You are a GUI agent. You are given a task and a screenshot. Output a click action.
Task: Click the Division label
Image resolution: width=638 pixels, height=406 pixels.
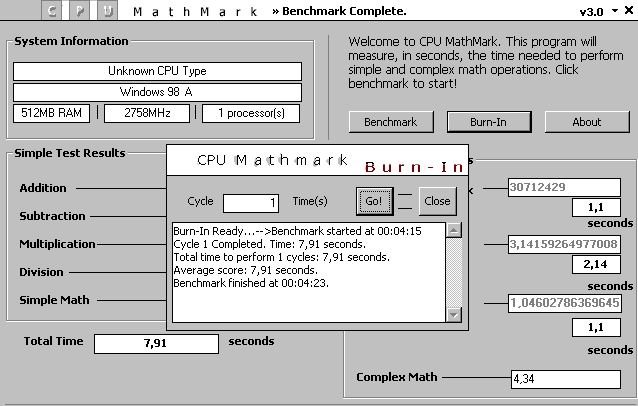click(x=41, y=272)
